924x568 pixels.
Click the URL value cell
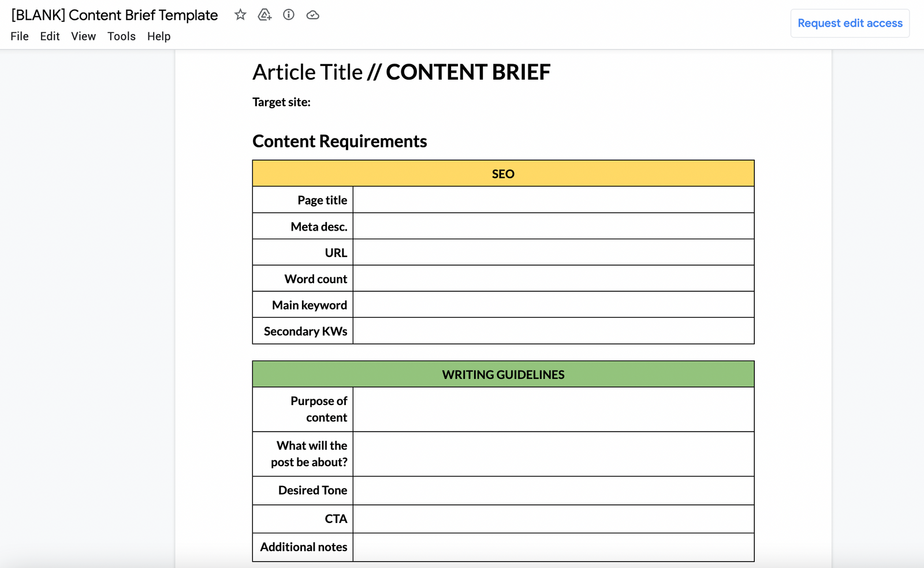pos(553,252)
